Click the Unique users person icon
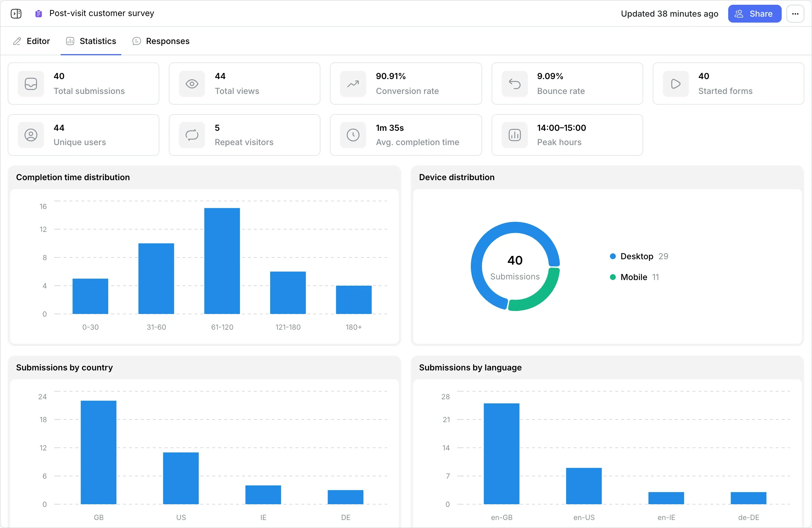 [x=31, y=135]
